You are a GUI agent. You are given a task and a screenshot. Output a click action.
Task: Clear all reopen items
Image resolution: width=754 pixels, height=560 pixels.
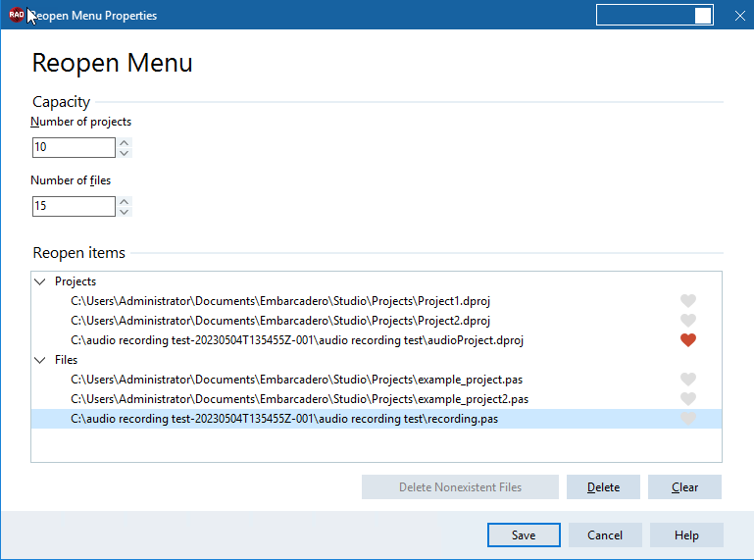684,486
